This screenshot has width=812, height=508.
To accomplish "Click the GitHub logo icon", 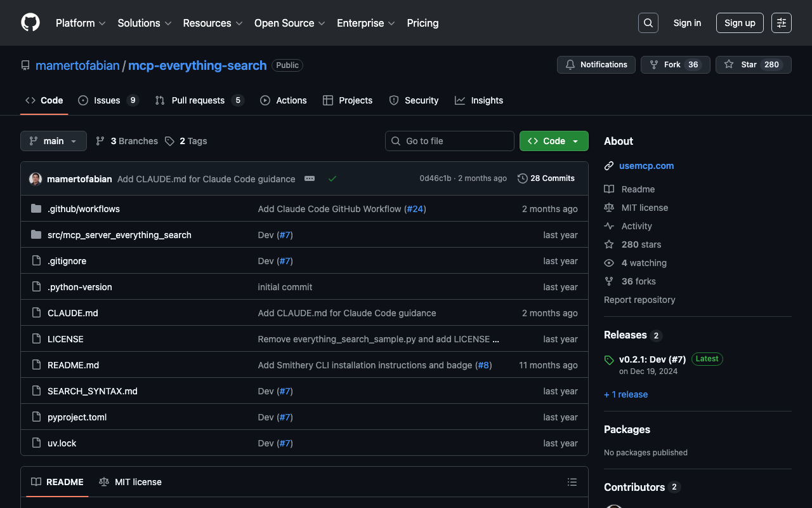I will 30,23.
